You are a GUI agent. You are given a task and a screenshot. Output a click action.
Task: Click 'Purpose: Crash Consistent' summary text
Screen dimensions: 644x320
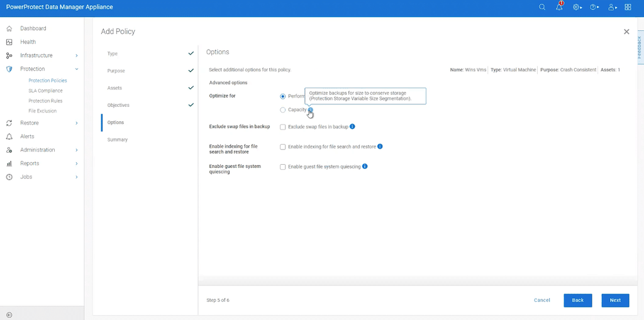coord(569,70)
